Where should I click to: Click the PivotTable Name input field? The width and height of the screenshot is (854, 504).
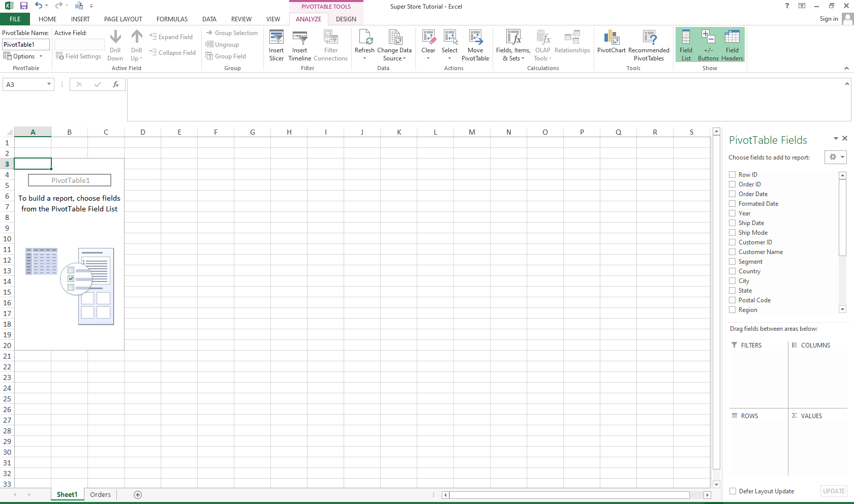25,44
